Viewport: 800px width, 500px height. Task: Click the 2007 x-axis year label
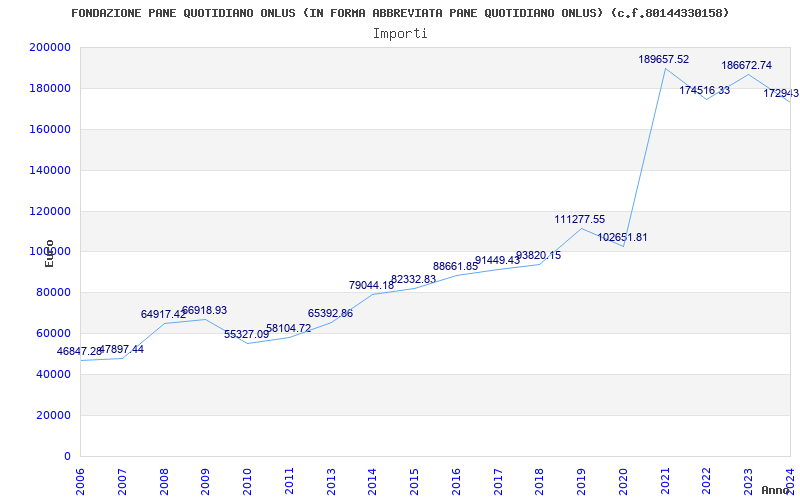122,482
